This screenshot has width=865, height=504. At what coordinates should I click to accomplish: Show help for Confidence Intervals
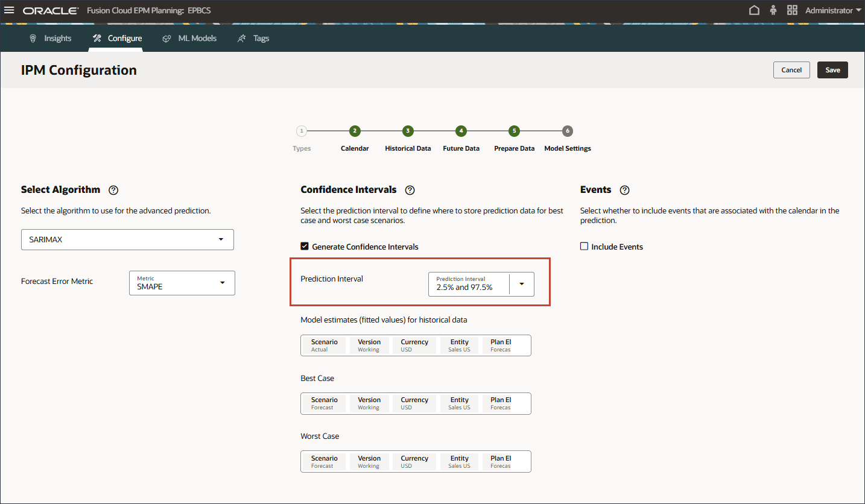point(410,190)
